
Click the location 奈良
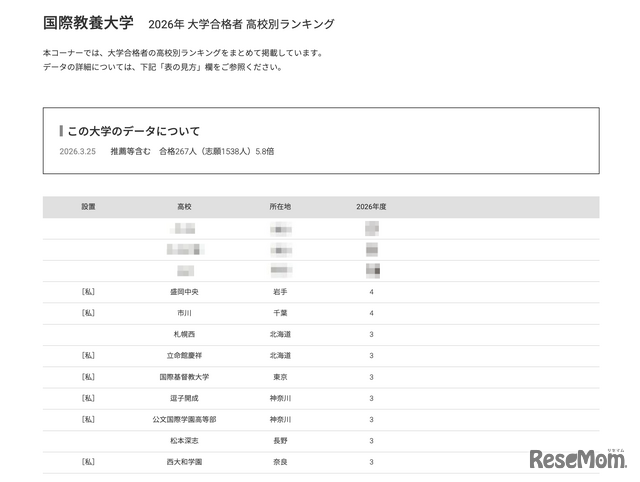[x=280, y=462]
